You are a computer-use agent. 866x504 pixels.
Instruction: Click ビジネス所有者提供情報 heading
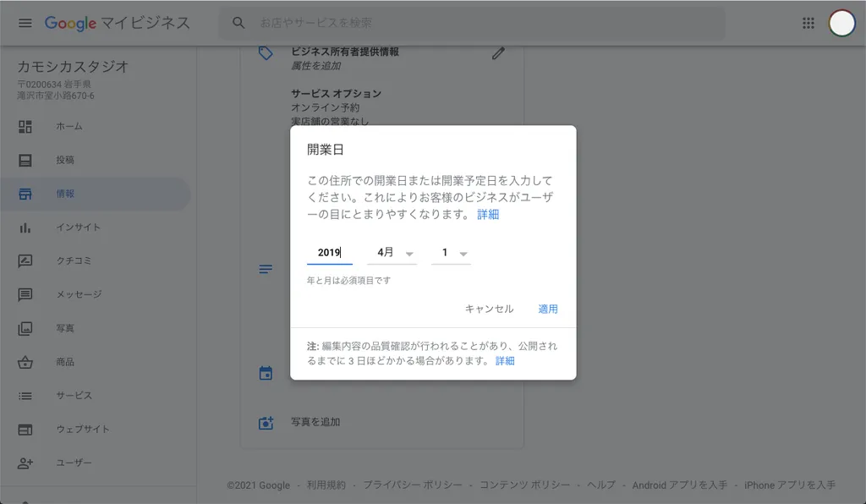click(x=345, y=52)
